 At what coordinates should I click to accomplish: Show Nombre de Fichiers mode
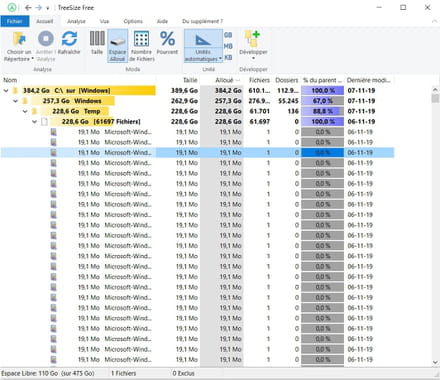point(142,46)
